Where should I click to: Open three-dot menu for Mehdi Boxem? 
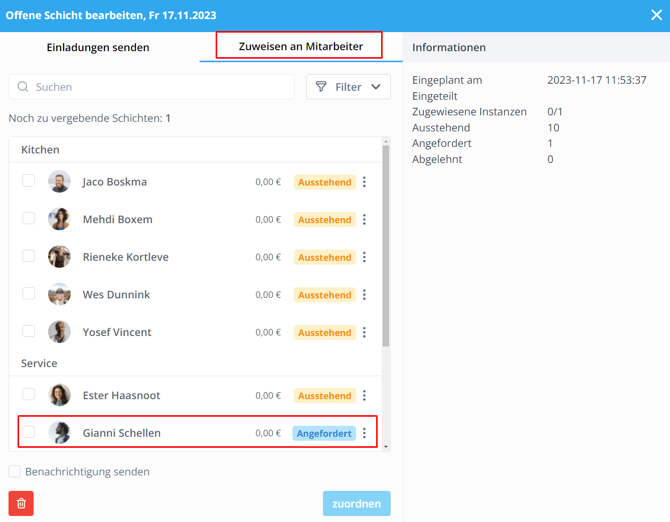click(365, 219)
